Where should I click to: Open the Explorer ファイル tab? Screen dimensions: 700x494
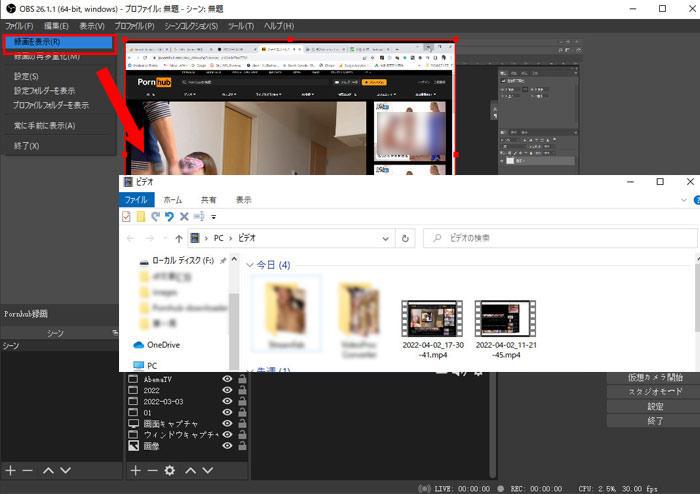(136, 200)
